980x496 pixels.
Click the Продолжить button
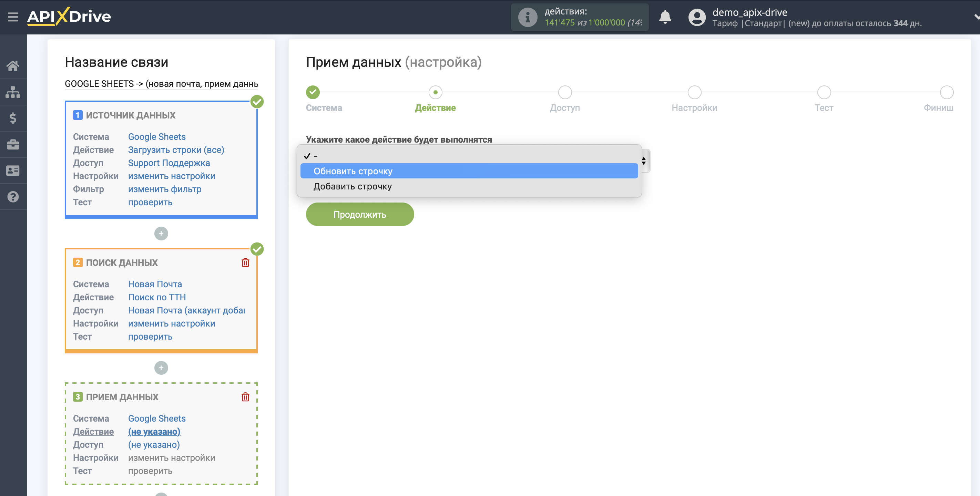[360, 214]
